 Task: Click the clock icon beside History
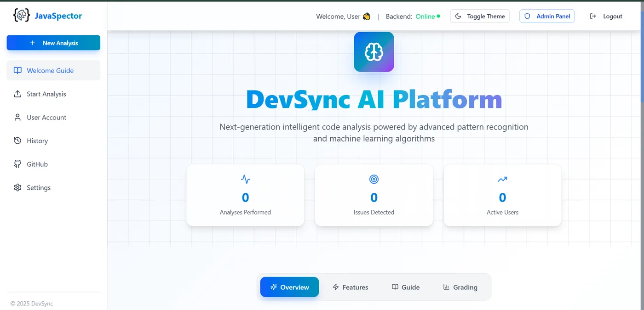(x=17, y=141)
